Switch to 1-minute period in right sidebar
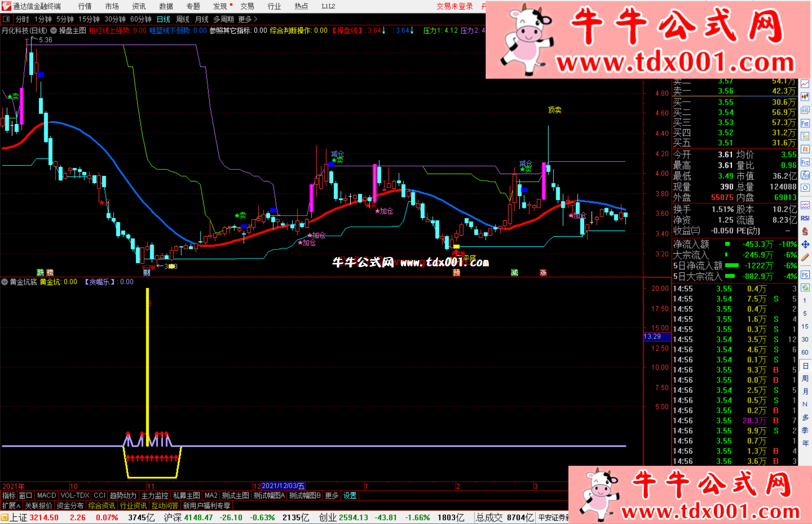The width and height of the screenshot is (812, 524). (x=804, y=301)
